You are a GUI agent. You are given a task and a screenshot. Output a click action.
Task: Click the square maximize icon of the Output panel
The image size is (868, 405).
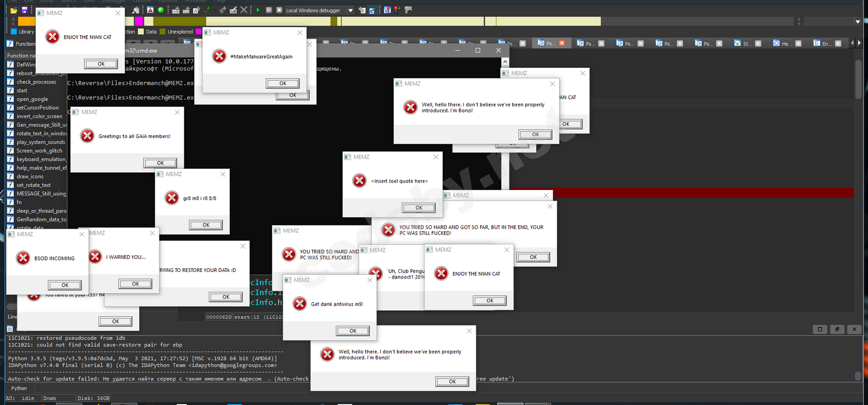820,329
